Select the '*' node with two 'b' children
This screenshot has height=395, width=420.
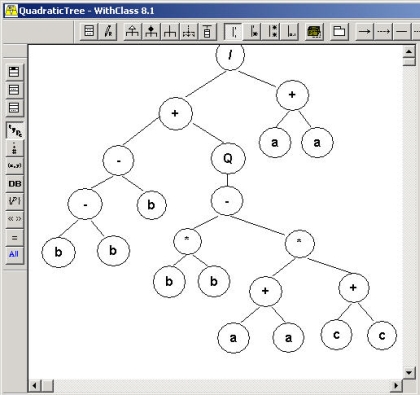(187, 241)
